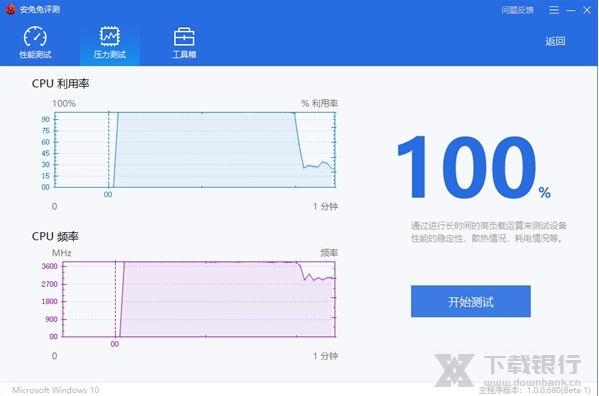Screen dimensions: 599x396
Task: Close the AnTuTu window
Action: coord(587,10)
